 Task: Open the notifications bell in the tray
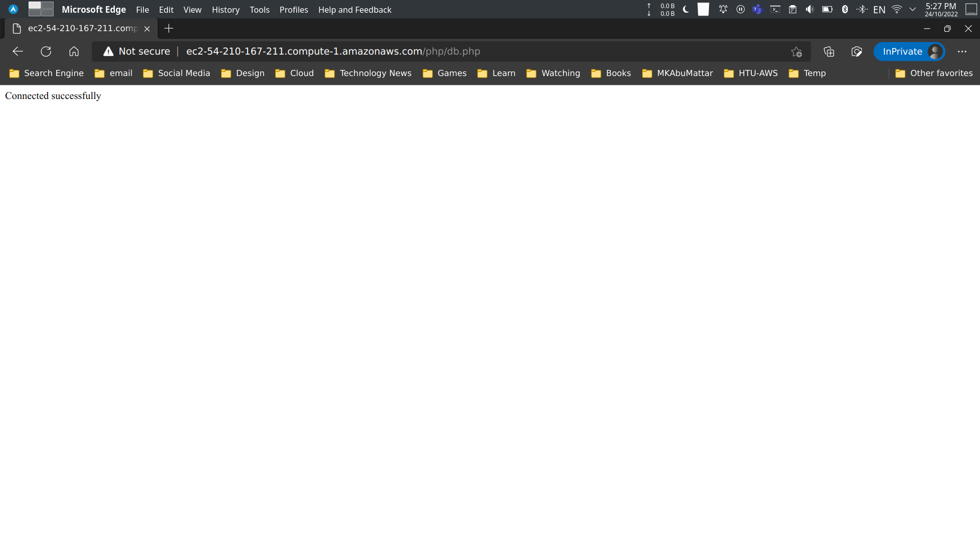pyautogui.click(x=723, y=9)
